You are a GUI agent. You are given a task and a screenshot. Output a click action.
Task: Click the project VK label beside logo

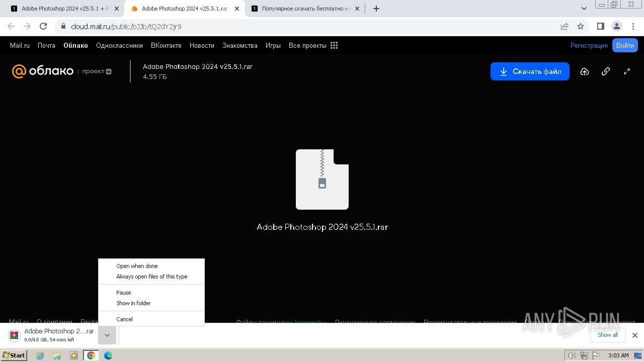97,71
